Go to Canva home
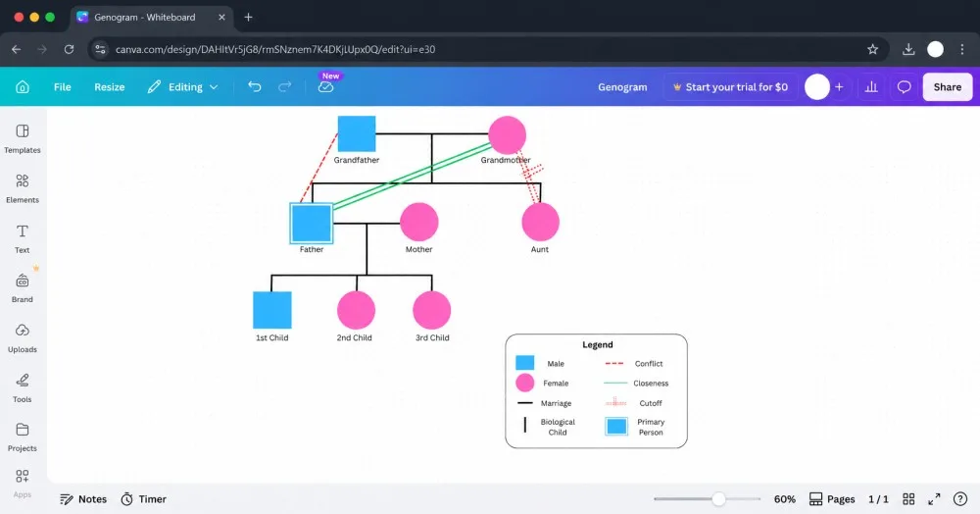 coord(23,87)
